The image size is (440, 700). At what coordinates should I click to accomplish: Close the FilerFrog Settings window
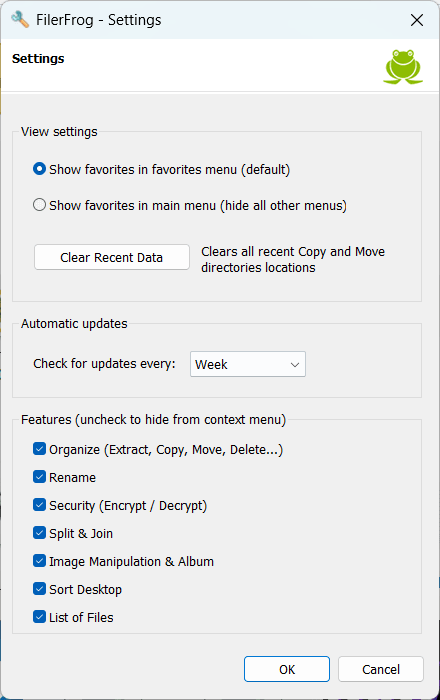[x=417, y=20]
